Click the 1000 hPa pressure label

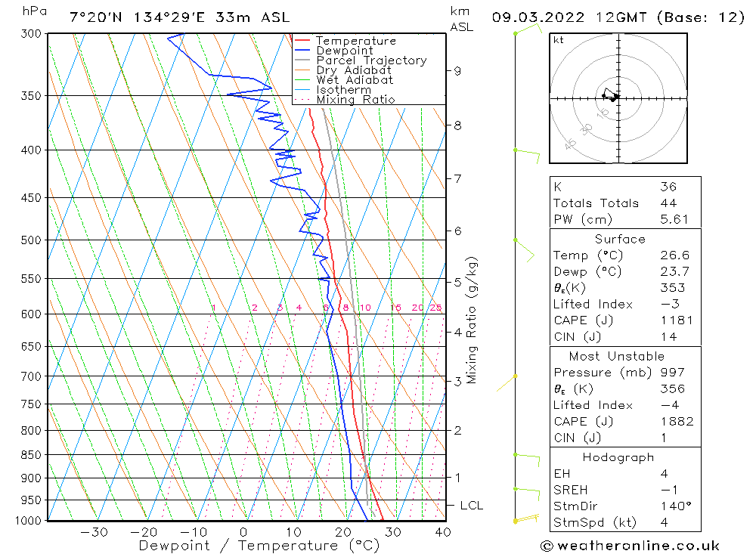pyautogui.click(x=29, y=521)
